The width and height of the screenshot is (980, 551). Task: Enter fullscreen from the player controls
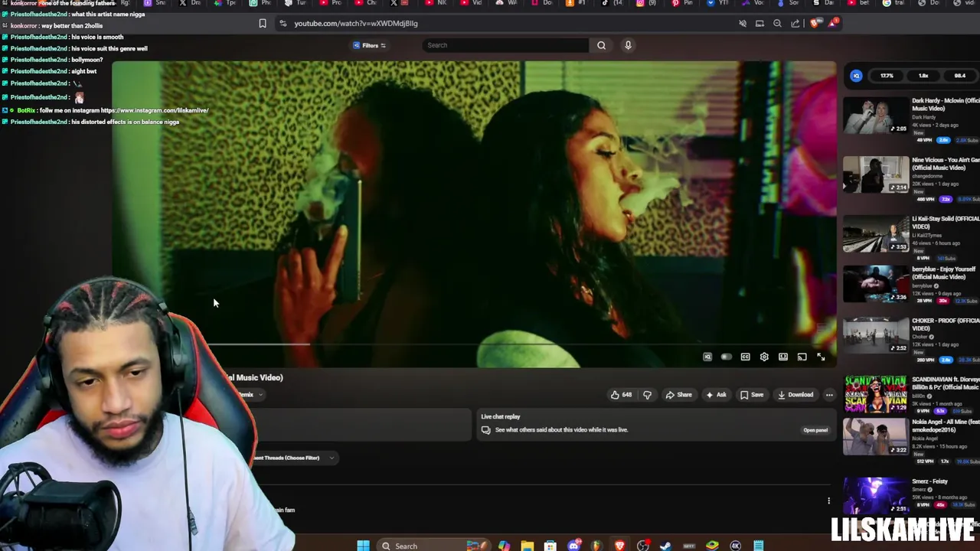coord(821,357)
